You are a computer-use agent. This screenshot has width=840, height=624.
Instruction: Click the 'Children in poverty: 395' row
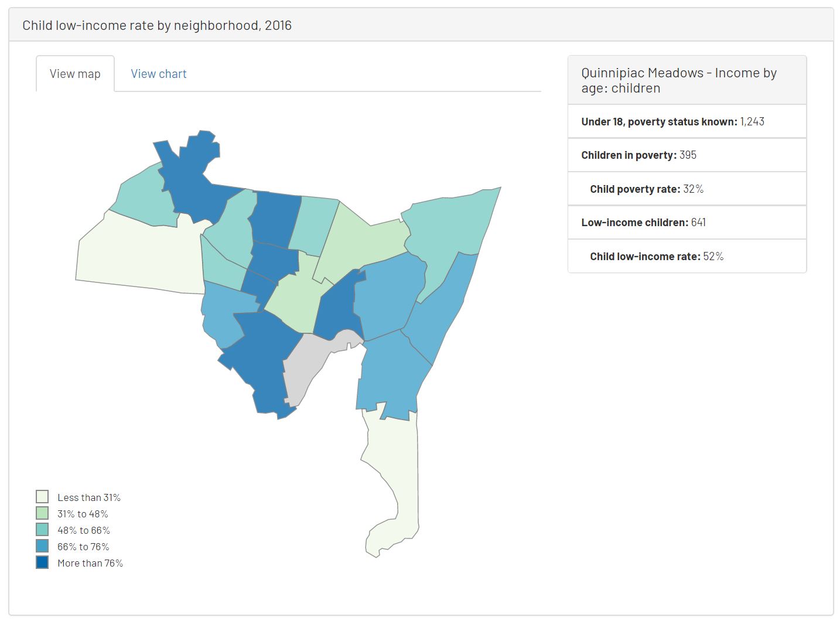pyautogui.click(x=687, y=155)
